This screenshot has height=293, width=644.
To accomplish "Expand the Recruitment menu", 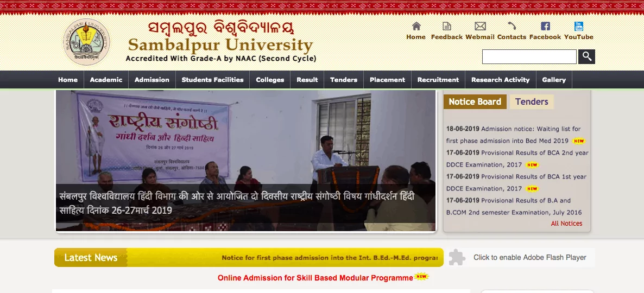I will pos(438,80).
